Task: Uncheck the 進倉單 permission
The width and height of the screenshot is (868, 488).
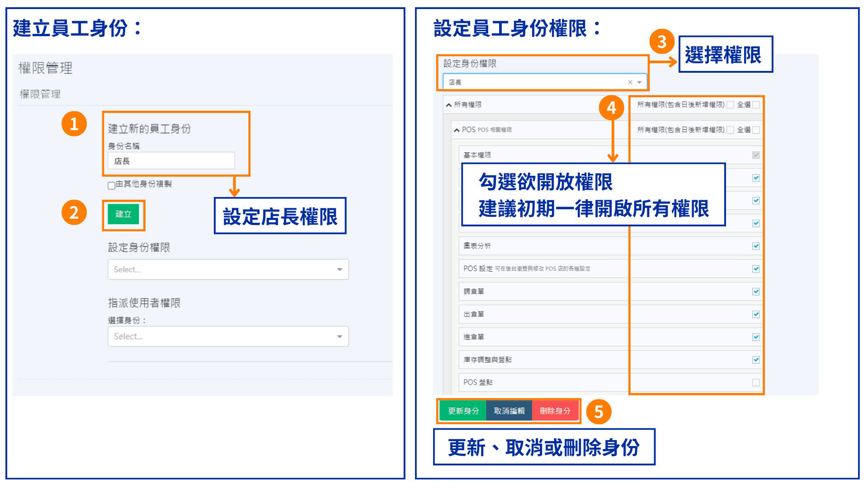Action: (x=756, y=337)
